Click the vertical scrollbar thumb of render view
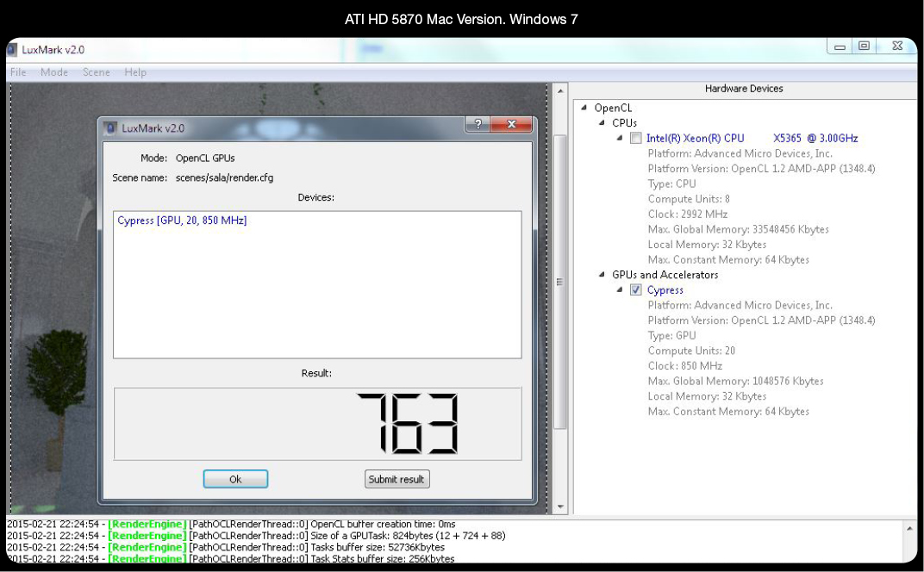924x572 pixels. coord(559,282)
